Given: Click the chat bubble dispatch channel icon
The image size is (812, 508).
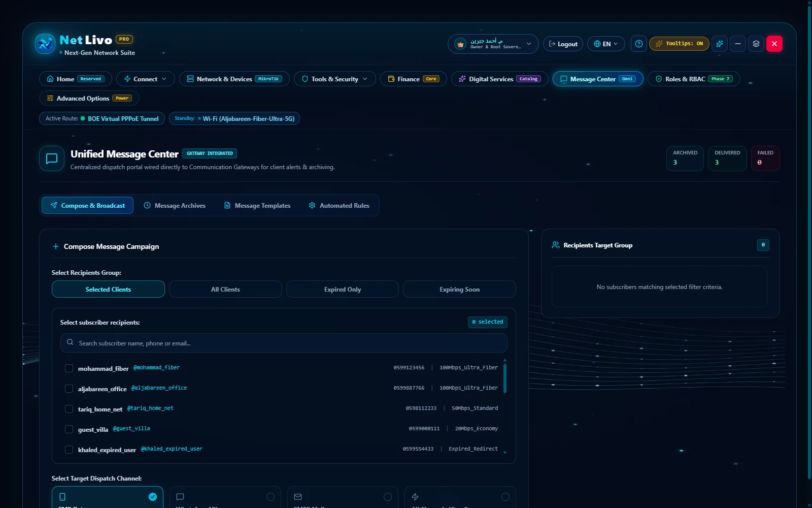Looking at the screenshot, I should point(180,497).
